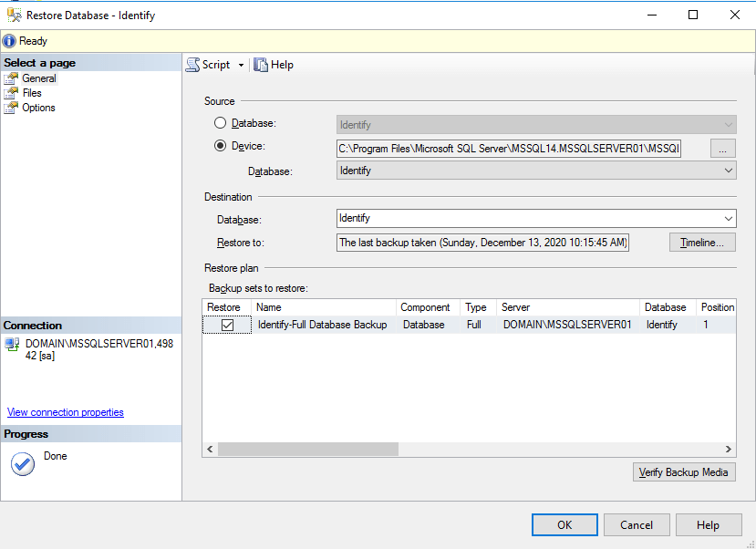The width and height of the screenshot is (756, 549).
Task: Click the Ready status info icon
Action: (x=8, y=40)
